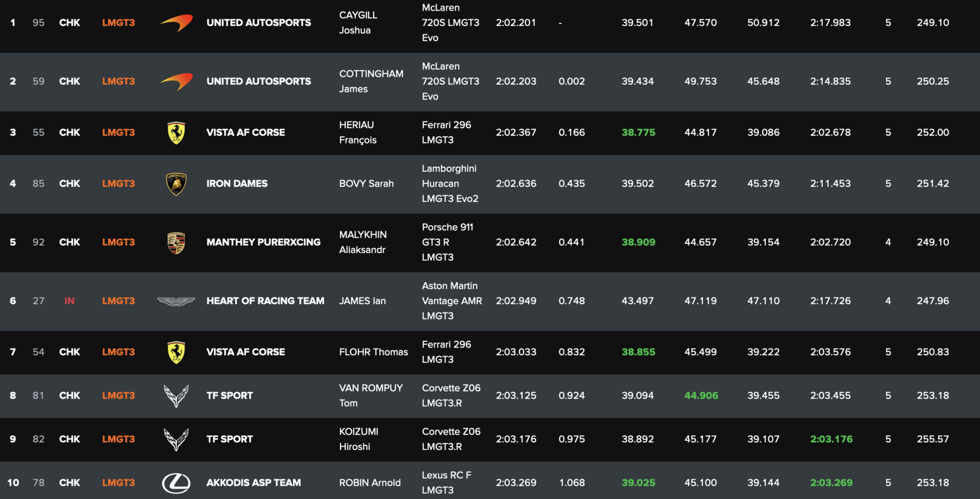Click top speed 255.57
Screen dimensions: 980x499
[x=933, y=439]
